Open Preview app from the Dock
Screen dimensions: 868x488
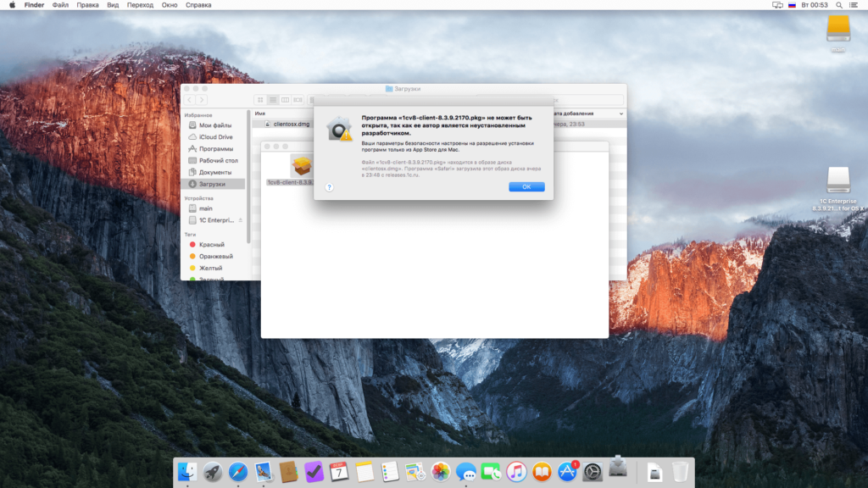264,472
